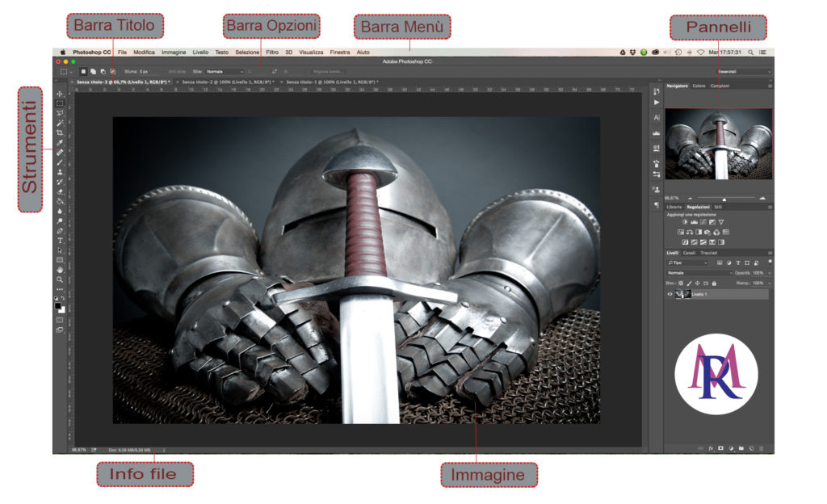Enable filter for type layers

pyautogui.click(x=738, y=262)
